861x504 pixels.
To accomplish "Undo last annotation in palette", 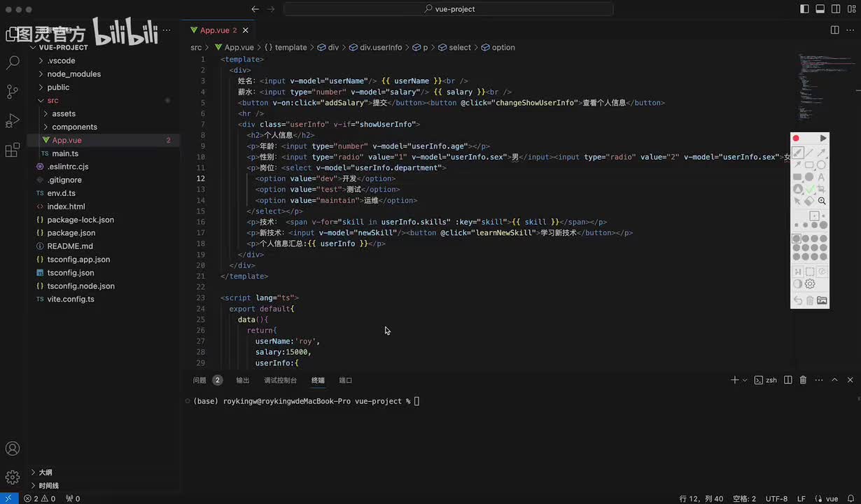I will 797,300.
